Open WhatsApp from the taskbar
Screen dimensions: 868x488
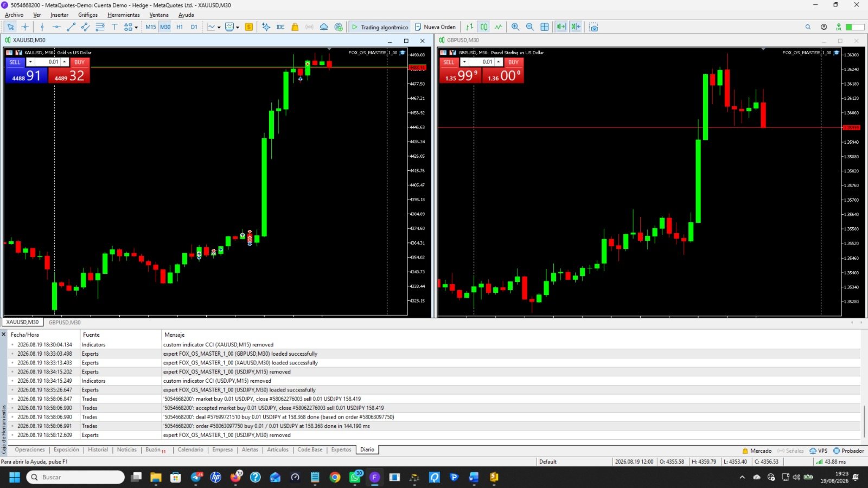355,477
